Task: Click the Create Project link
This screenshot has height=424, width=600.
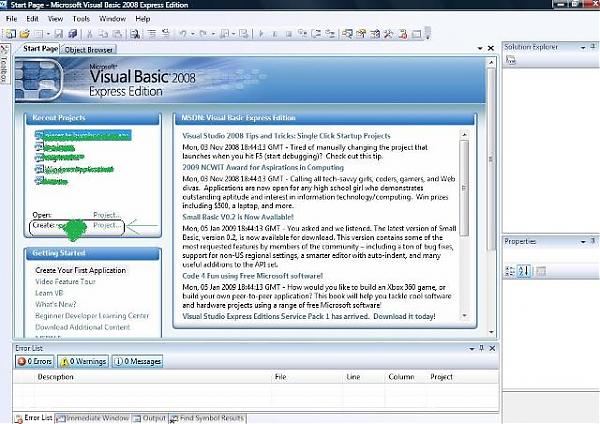Action: tap(107, 225)
